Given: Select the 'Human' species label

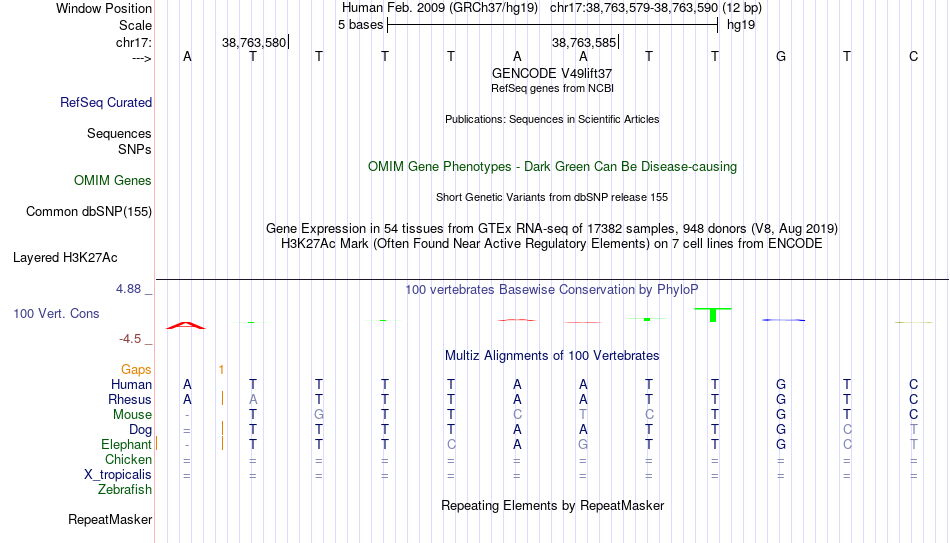Looking at the screenshot, I should coord(131,385).
